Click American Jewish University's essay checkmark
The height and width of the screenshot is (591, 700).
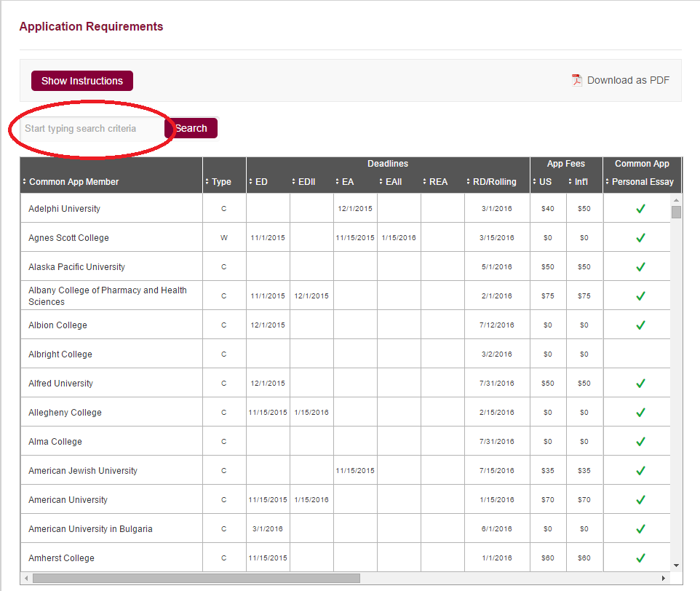pyautogui.click(x=640, y=470)
